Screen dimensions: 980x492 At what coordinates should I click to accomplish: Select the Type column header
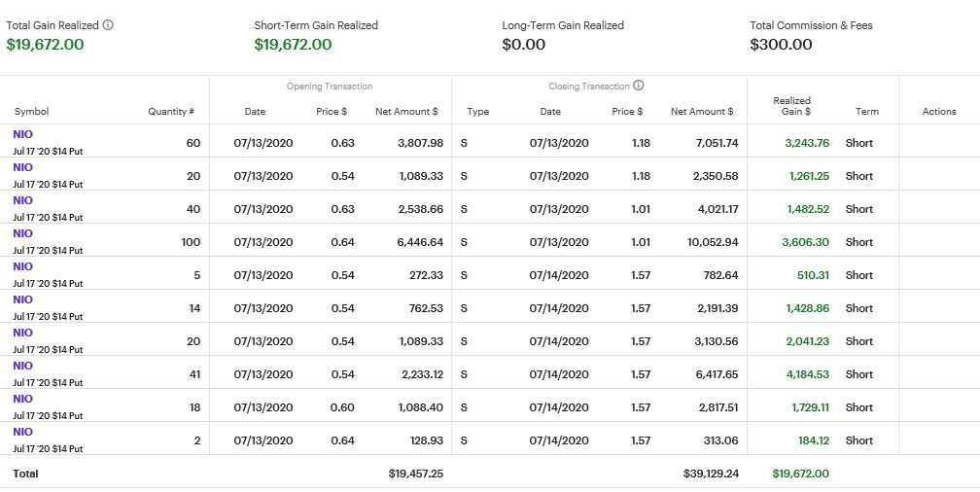[477, 111]
